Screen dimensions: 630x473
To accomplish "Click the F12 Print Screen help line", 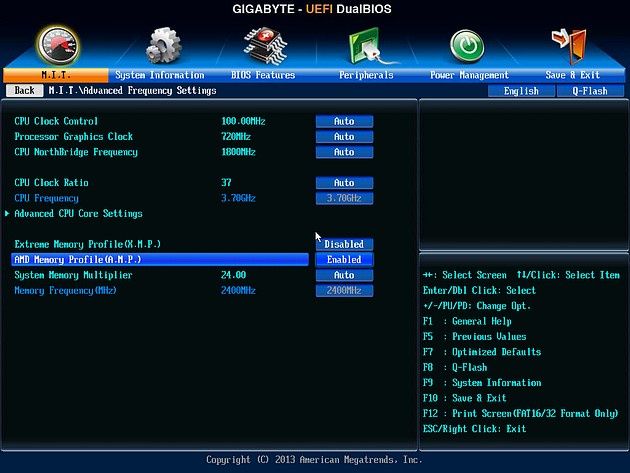I will pyautogui.click(x=521, y=414).
